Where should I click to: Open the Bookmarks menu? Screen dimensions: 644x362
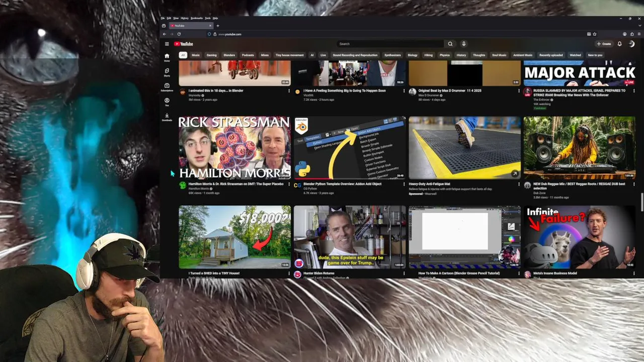click(197, 18)
